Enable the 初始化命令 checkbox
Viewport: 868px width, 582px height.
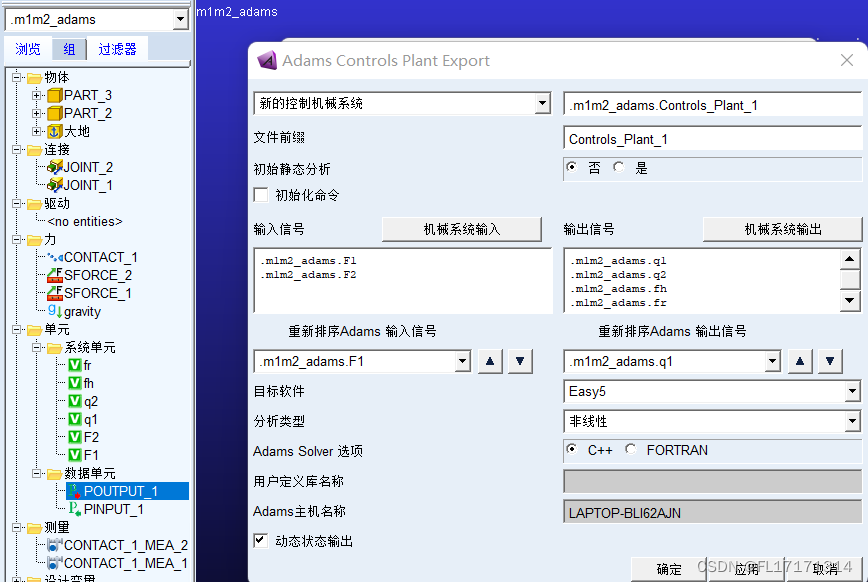pos(261,195)
